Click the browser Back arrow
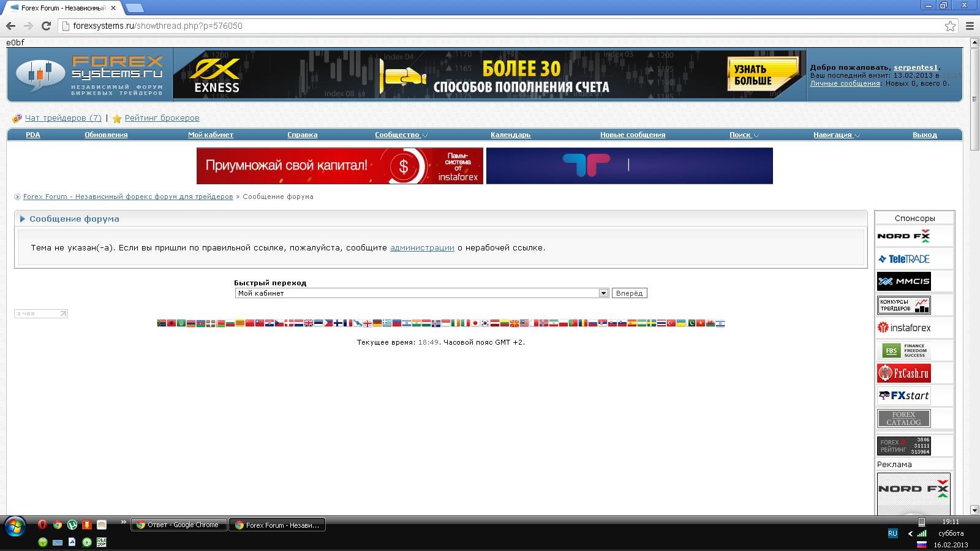The height and width of the screenshot is (551, 980). pyautogui.click(x=10, y=26)
